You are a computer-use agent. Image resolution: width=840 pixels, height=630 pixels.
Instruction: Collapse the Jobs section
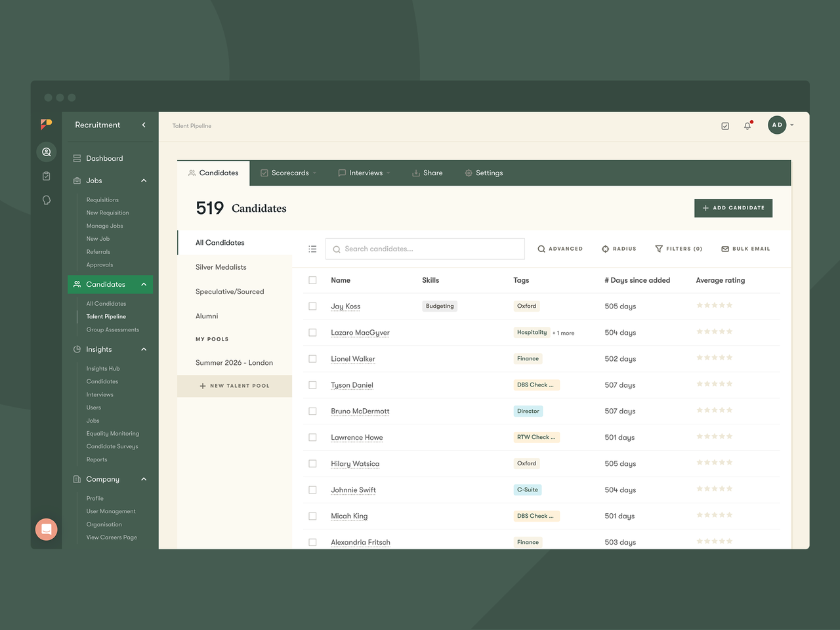click(x=144, y=180)
